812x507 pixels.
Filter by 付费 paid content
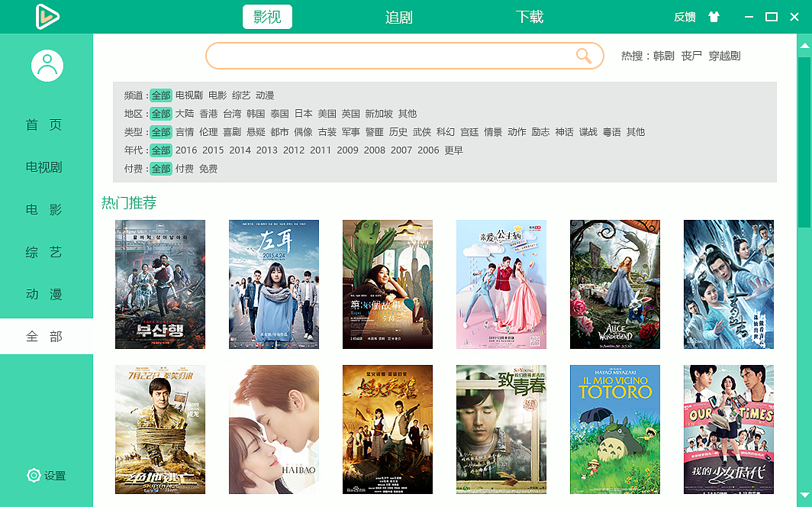click(185, 169)
